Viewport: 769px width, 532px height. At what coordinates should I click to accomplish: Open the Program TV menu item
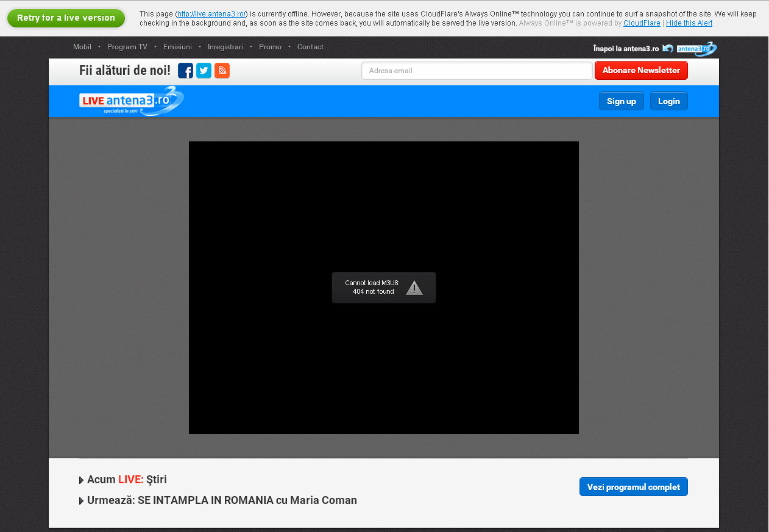point(127,47)
